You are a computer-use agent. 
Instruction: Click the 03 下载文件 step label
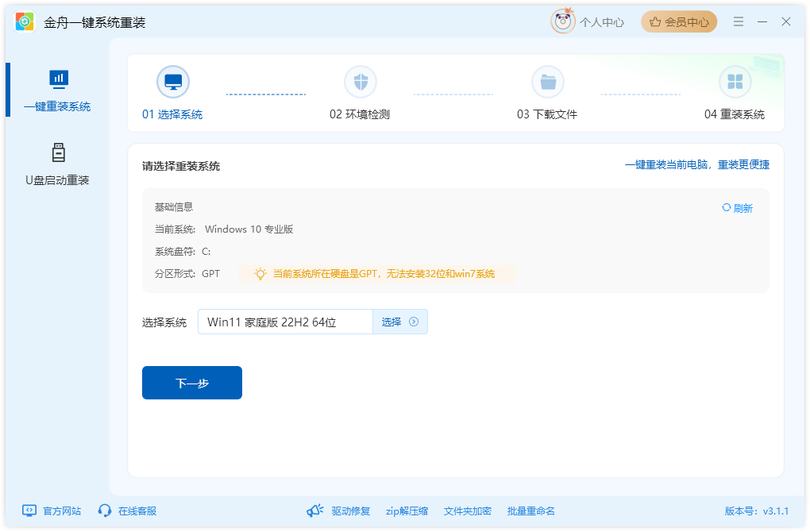point(547,114)
